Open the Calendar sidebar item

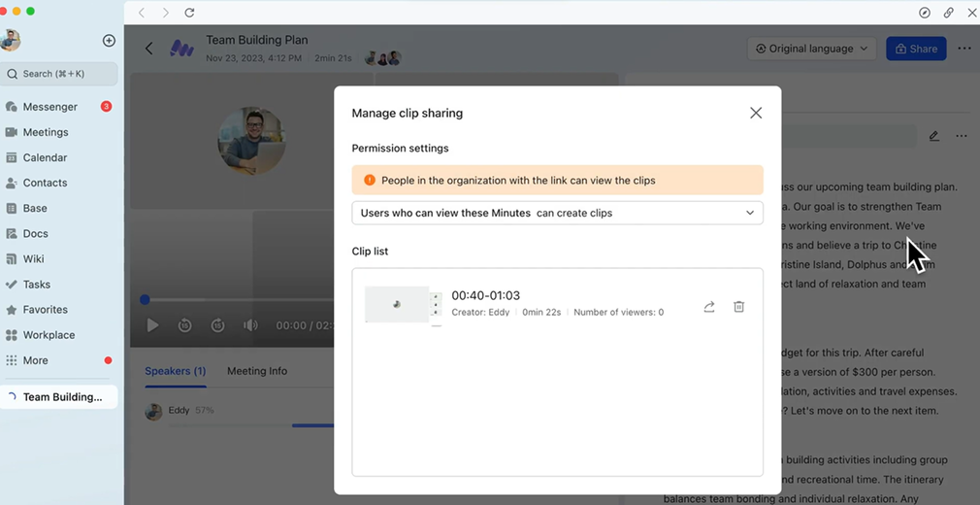pyautogui.click(x=45, y=157)
